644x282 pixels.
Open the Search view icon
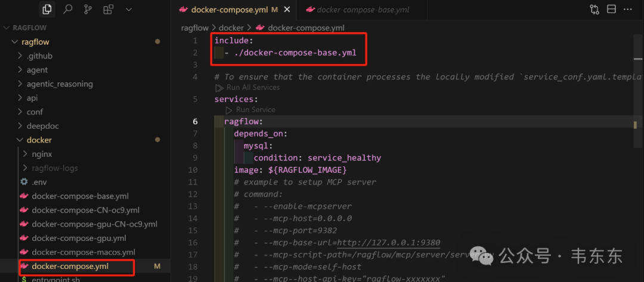coord(67,10)
